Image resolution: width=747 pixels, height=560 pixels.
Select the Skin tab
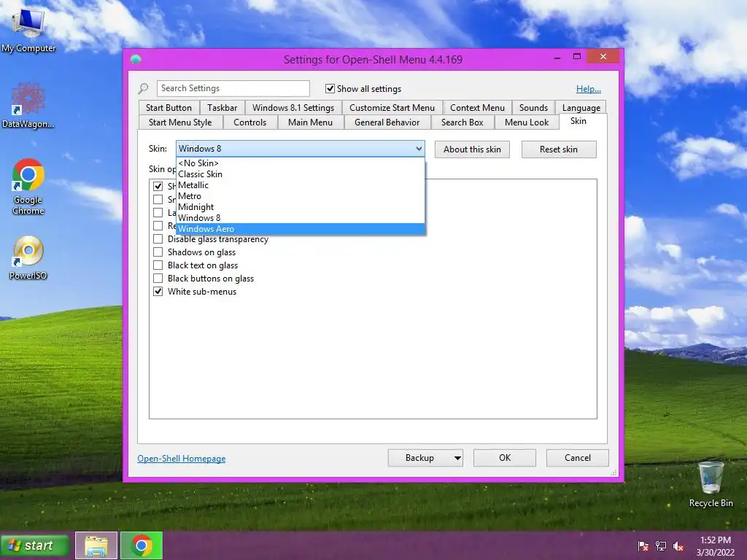578,121
